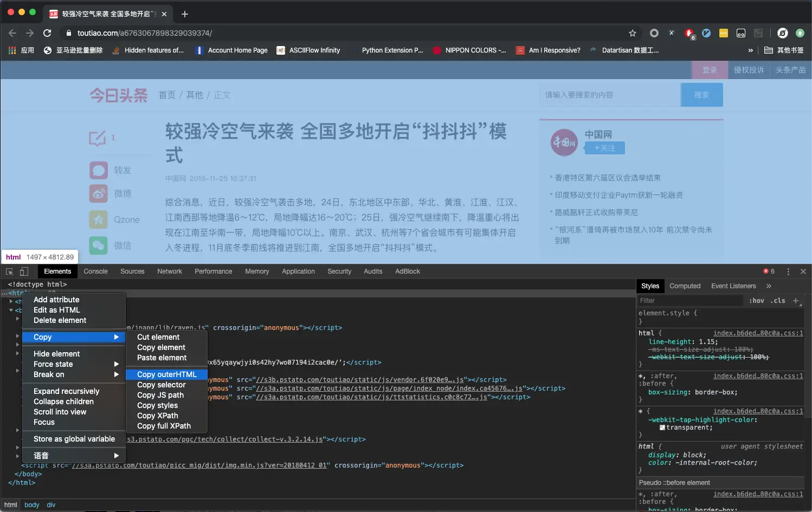This screenshot has height=512, width=812.
Task: Toggle the DevTools inspect element picker
Action: 10,271
